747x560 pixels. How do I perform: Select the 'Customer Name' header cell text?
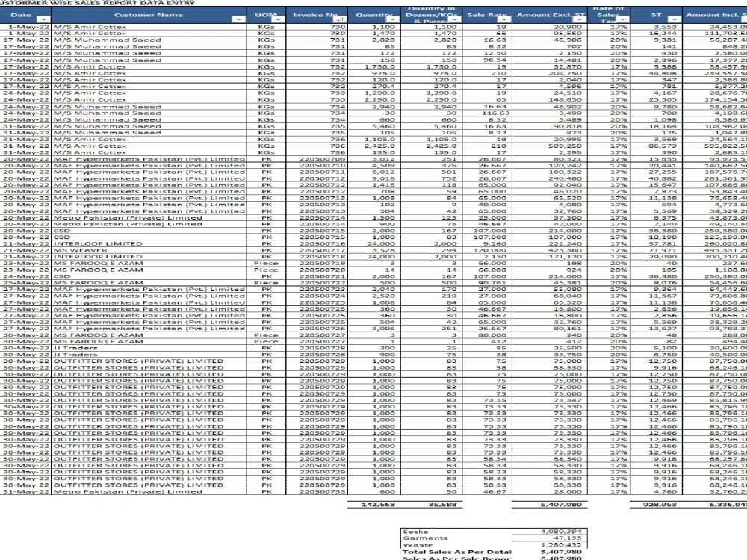coord(149,15)
